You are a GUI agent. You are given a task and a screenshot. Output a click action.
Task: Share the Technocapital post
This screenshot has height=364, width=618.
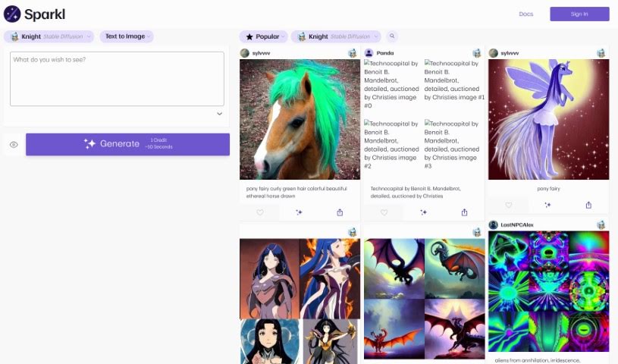click(x=464, y=212)
